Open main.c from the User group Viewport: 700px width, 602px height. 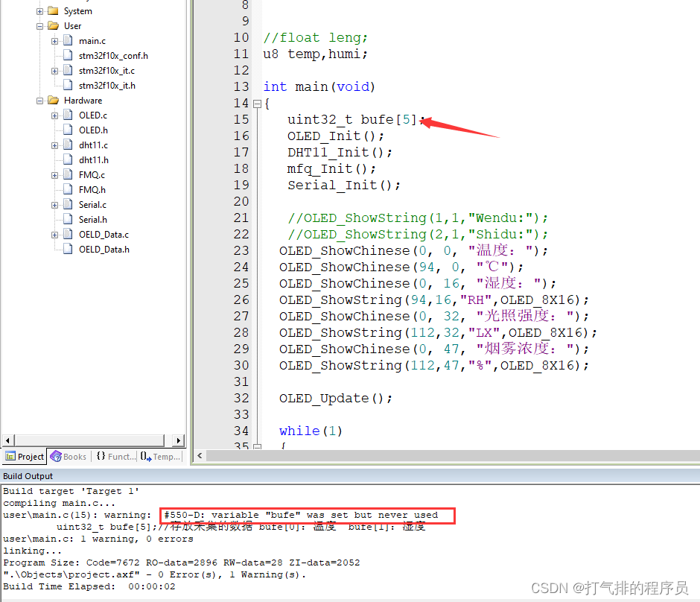(x=92, y=40)
